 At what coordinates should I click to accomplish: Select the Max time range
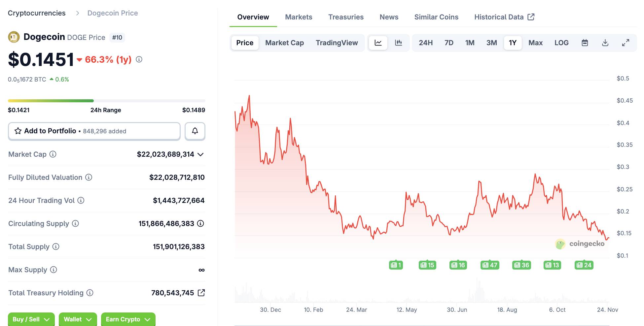coord(535,43)
